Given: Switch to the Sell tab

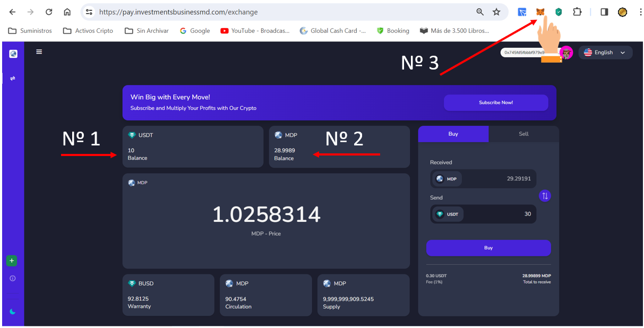Looking at the screenshot, I should [523, 134].
